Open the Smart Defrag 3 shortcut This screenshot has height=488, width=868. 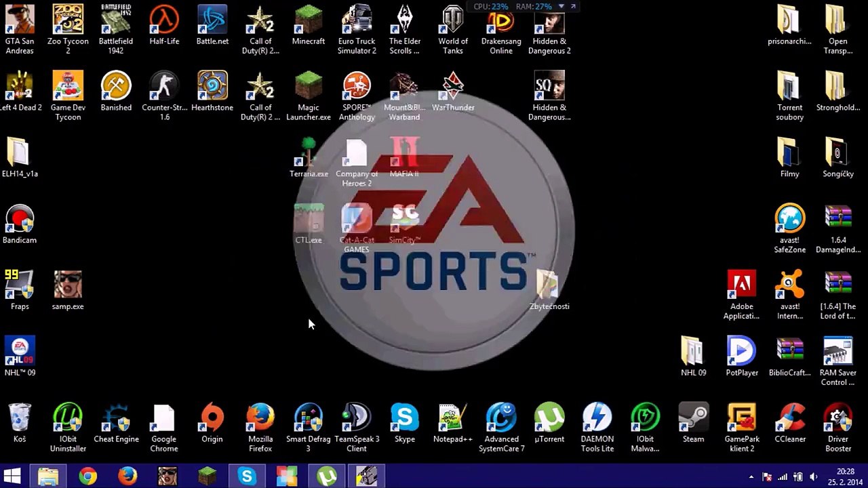tap(309, 428)
